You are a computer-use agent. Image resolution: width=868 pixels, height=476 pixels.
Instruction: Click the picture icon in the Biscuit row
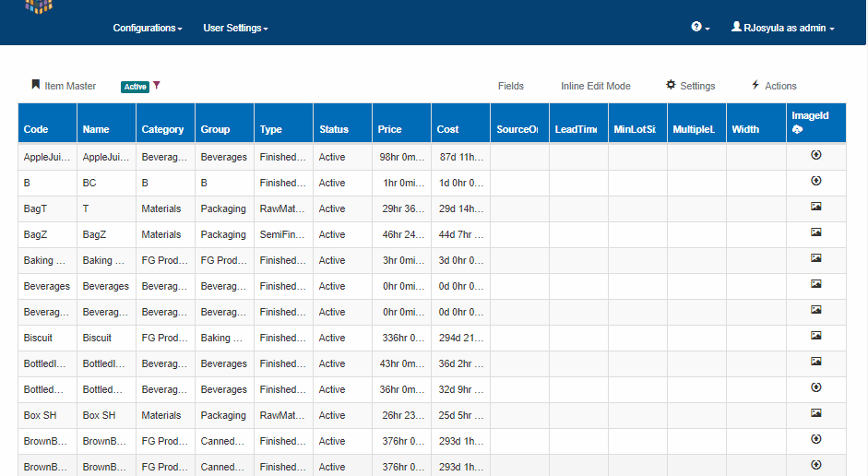pos(815,336)
